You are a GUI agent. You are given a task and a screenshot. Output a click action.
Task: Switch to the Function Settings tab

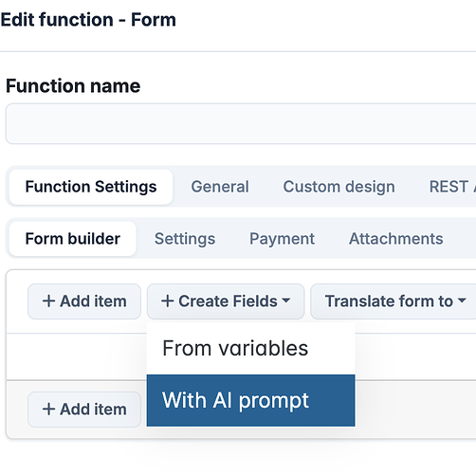click(x=91, y=187)
